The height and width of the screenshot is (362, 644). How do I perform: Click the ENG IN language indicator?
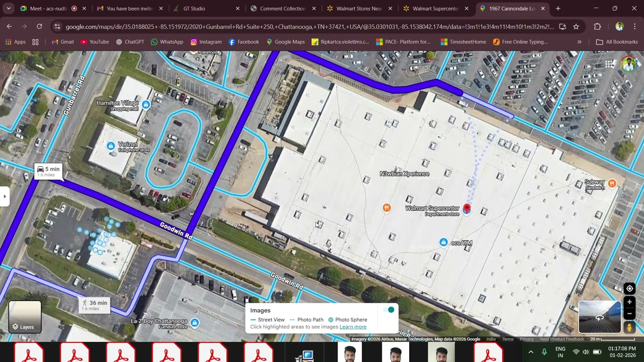coord(560,352)
